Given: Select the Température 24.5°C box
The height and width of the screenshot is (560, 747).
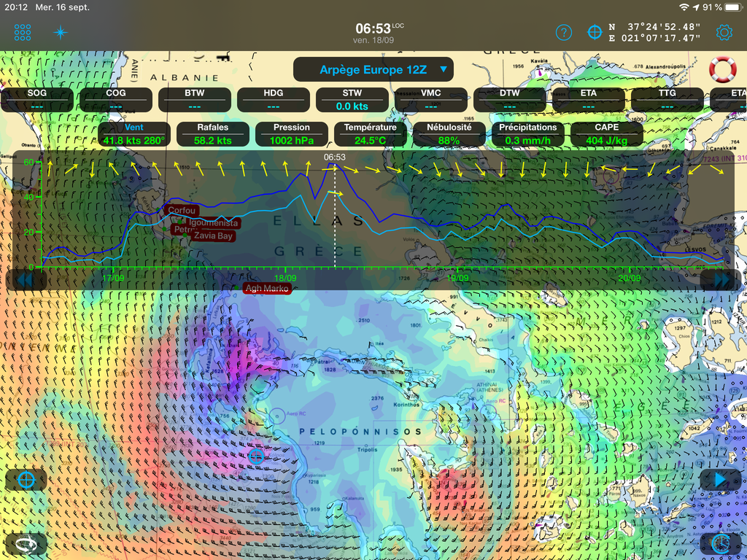Looking at the screenshot, I should [x=370, y=134].
